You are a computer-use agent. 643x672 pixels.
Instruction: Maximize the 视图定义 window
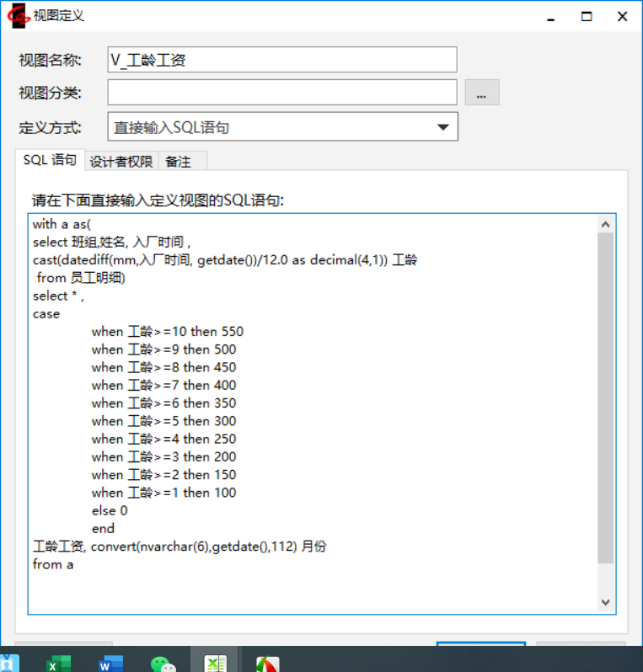coord(587,16)
